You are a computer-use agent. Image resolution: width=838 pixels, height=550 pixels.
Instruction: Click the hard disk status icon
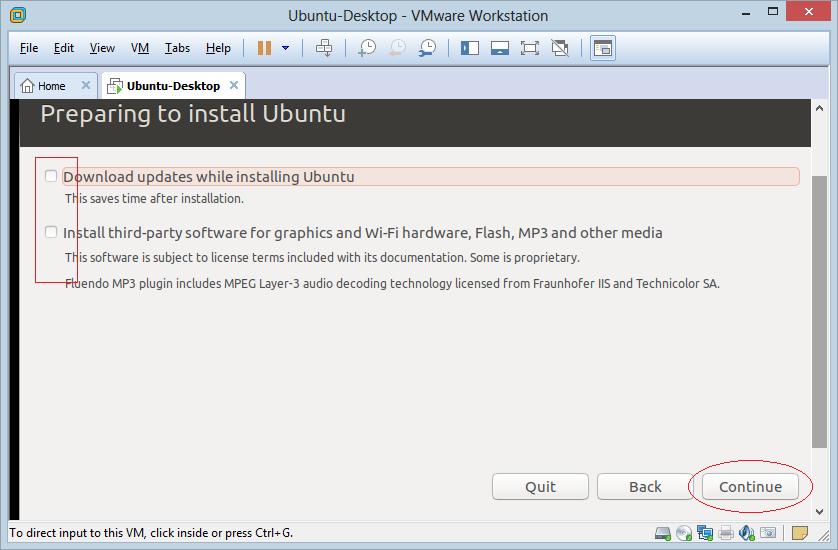pyautogui.click(x=663, y=533)
